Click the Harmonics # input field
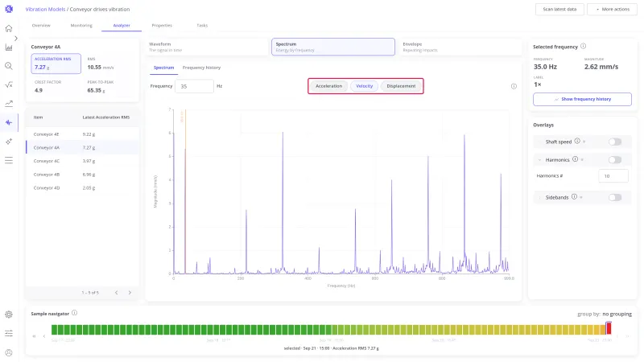Screen dimensions: 644x362 (613, 175)
